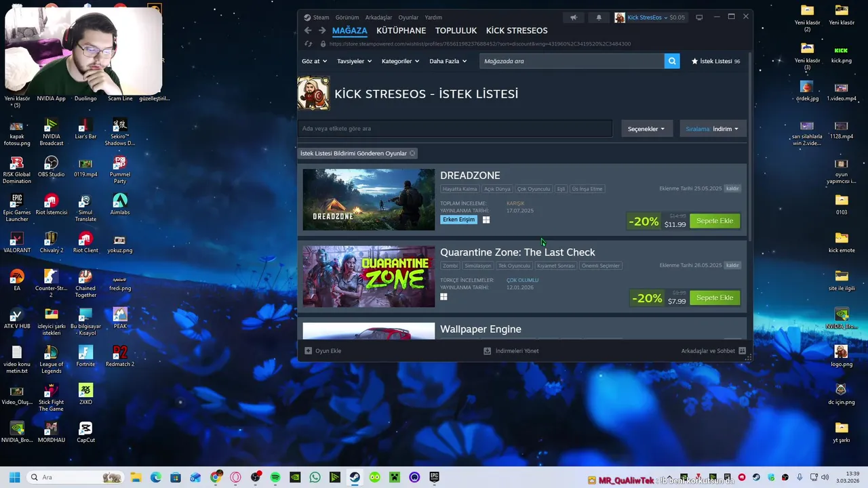Image resolution: width=868 pixels, height=488 pixels.
Task: Launch League of Legends desktop icon
Action: coord(51,359)
